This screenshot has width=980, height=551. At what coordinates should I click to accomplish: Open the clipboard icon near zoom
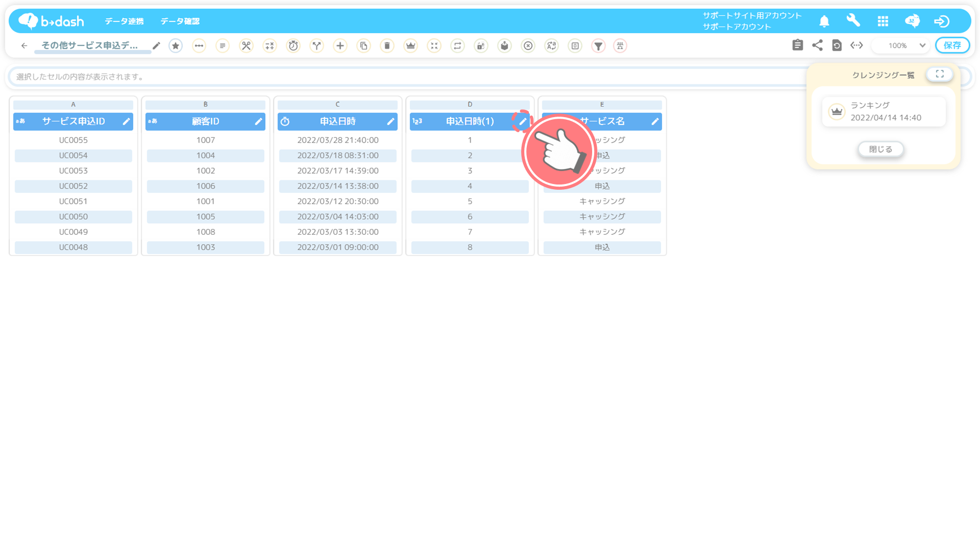pyautogui.click(x=797, y=45)
